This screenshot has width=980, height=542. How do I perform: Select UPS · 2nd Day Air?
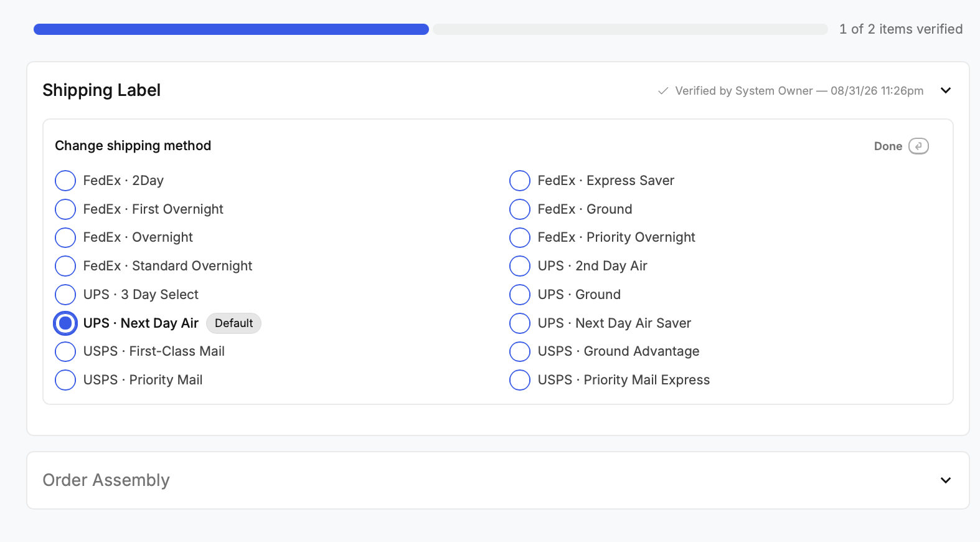coord(520,266)
